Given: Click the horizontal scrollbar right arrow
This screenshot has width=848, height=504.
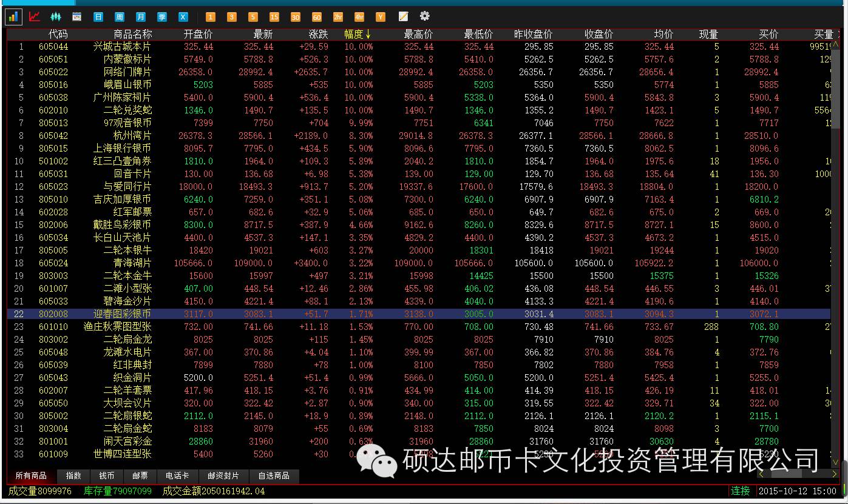Looking at the screenshot, I should 835,474.
